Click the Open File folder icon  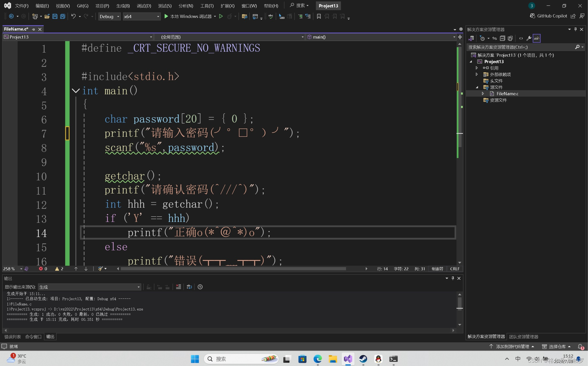click(x=47, y=17)
